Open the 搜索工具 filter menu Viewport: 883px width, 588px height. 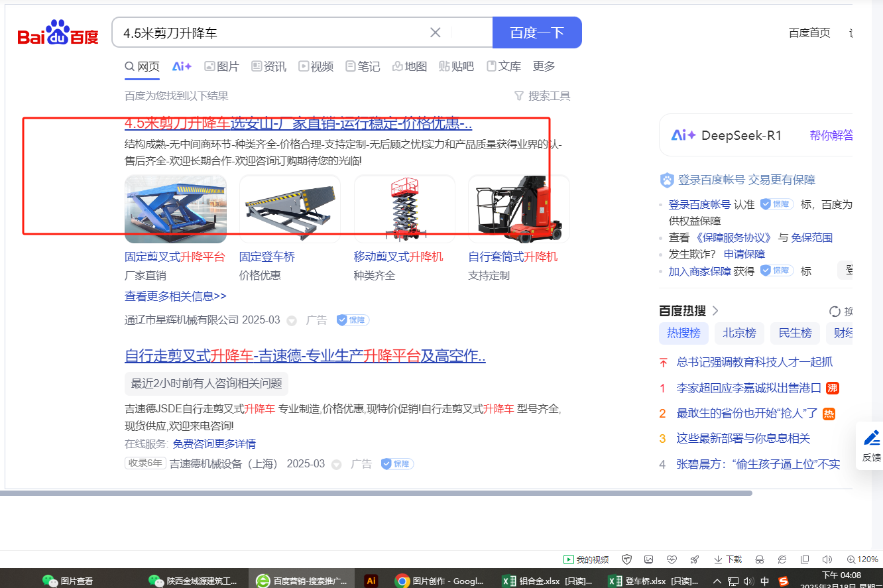542,96
